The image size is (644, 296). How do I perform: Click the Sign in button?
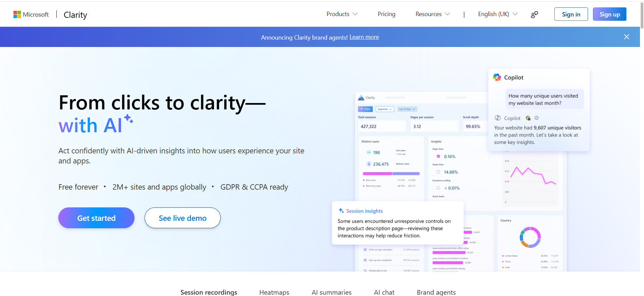click(x=571, y=14)
